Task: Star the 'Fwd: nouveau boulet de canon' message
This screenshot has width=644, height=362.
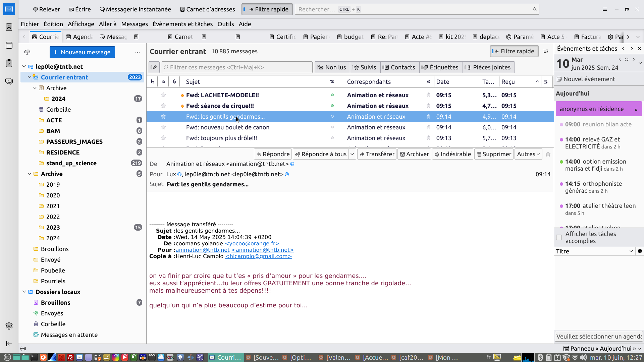Action: click(x=163, y=127)
